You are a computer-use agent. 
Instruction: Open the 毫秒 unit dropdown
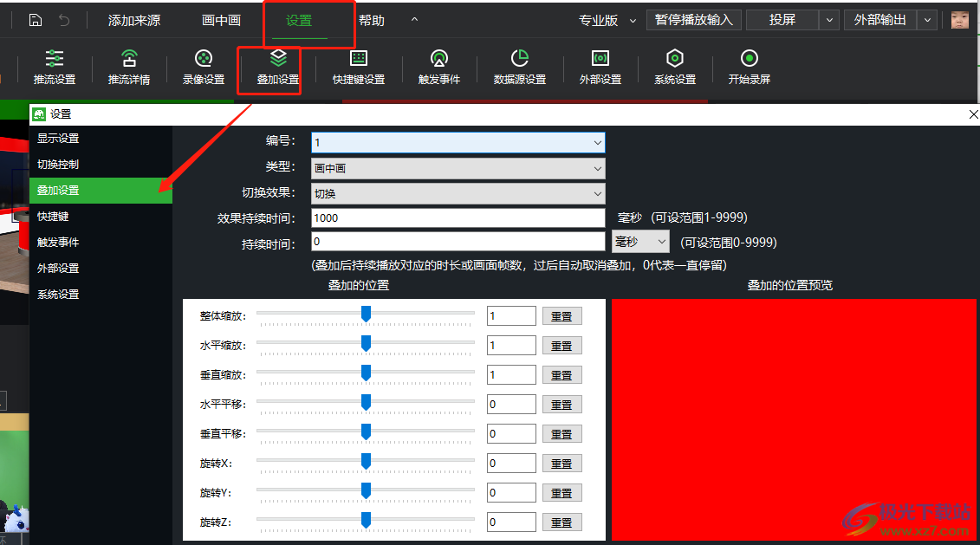pos(640,242)
